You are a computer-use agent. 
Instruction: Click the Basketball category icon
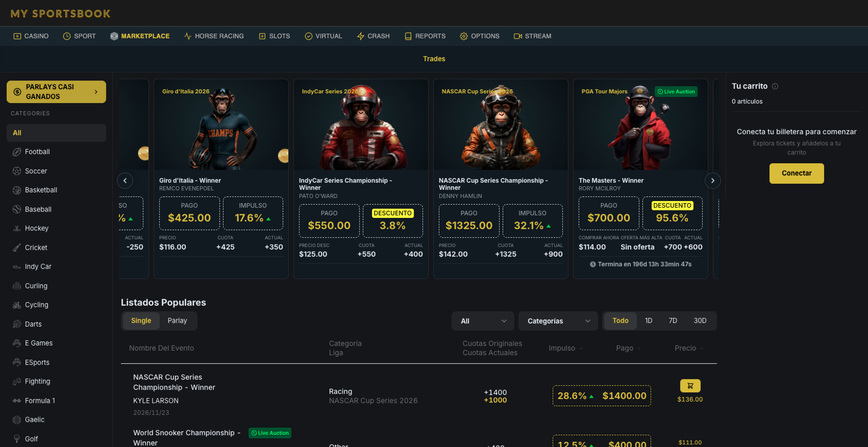[x=17, y=190]
